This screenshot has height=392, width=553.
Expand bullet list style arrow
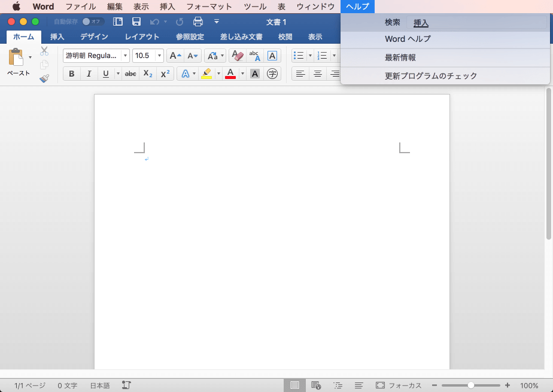point(310,56)
